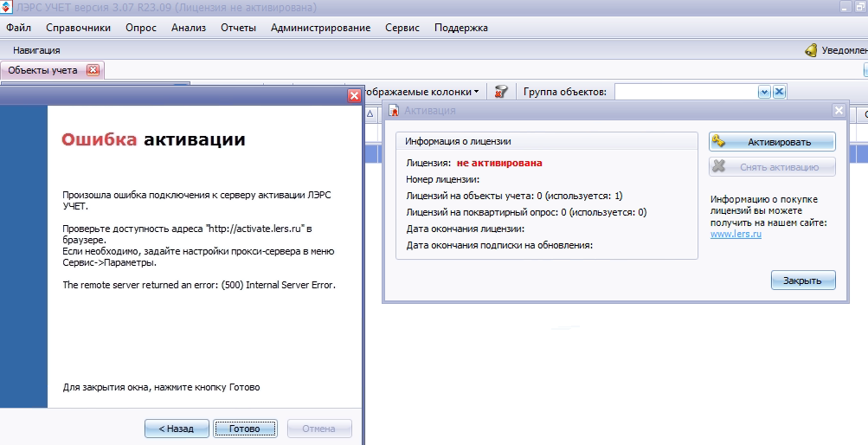Click the 'Ошибка активации' heading

click(x=153, y=139)
